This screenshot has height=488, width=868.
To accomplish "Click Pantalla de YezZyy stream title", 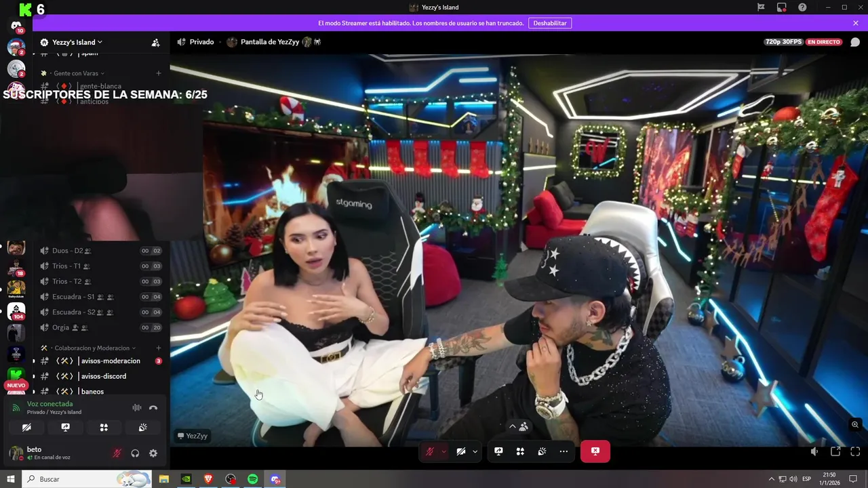I will (x=269, y=42).
